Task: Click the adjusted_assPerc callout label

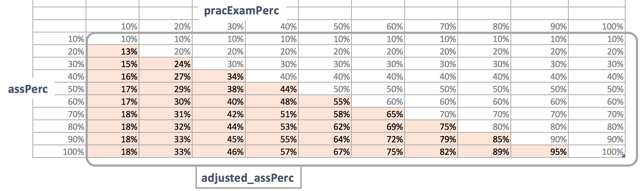Action: (x=248, y=178)
